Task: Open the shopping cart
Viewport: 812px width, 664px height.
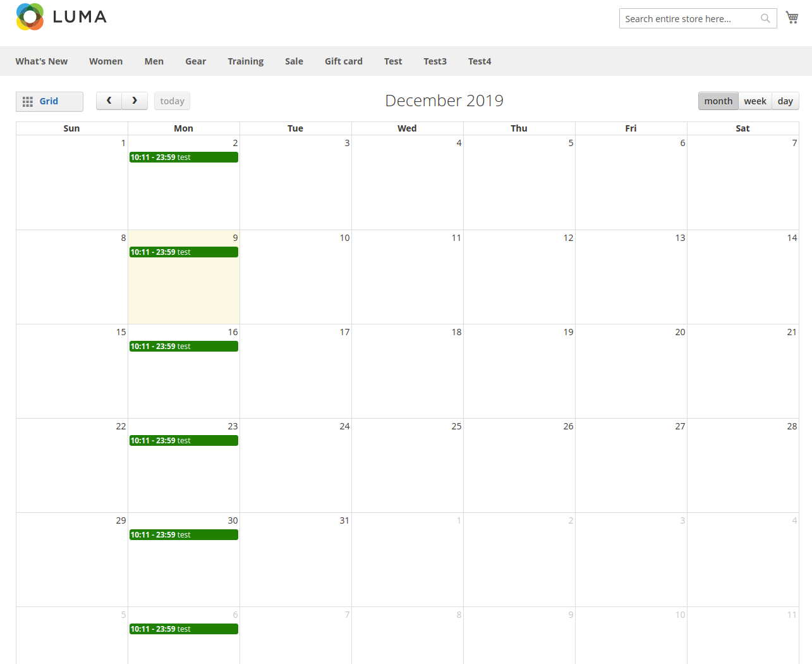Action: (792, 18)
